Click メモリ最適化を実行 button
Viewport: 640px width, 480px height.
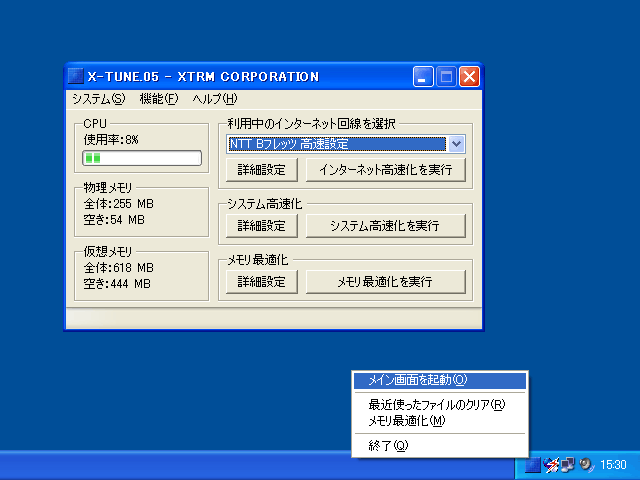[x=386, y=282]
